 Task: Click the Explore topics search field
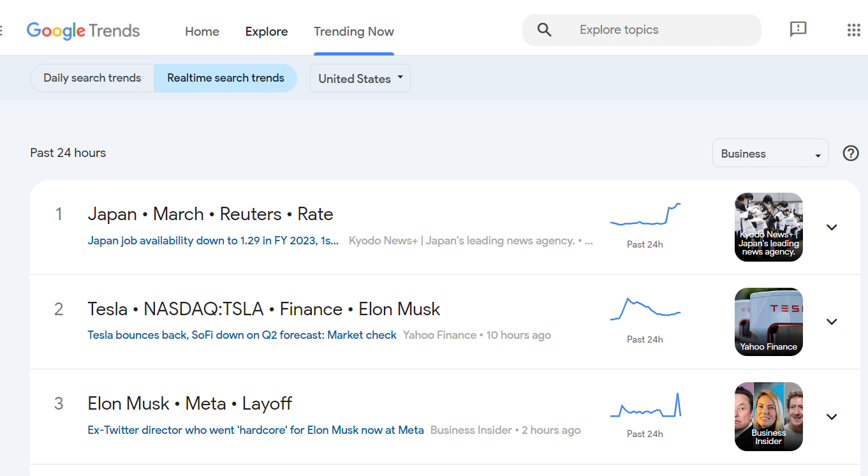coord(642,30)
